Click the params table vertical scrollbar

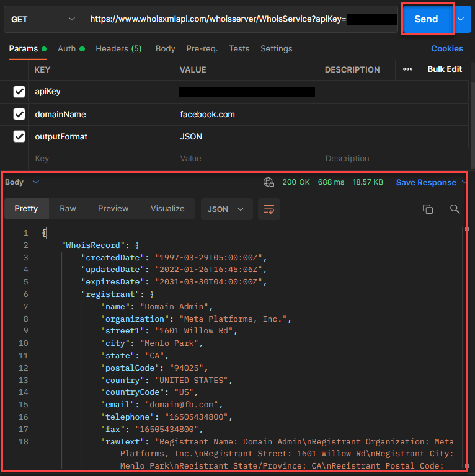point(473,125)
